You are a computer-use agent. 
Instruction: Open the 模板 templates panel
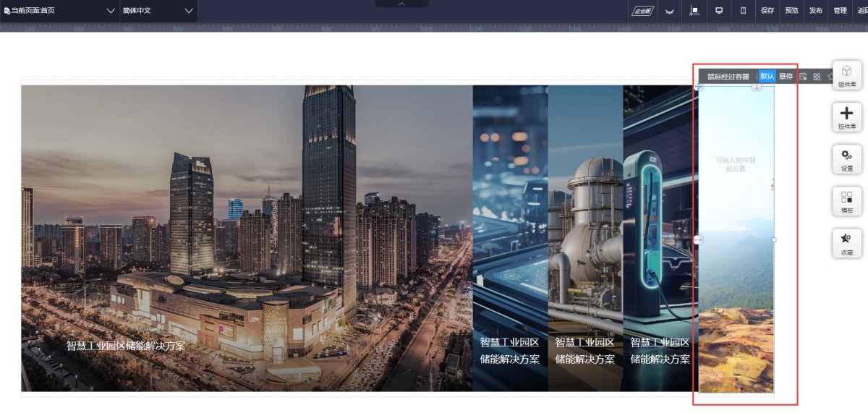[x=846, y=202]
